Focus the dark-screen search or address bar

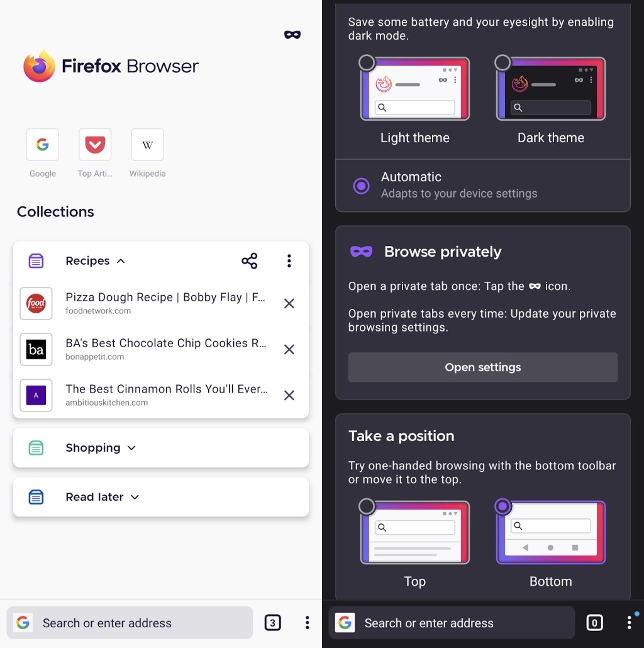pyautogui.click(x=452, y=623)
